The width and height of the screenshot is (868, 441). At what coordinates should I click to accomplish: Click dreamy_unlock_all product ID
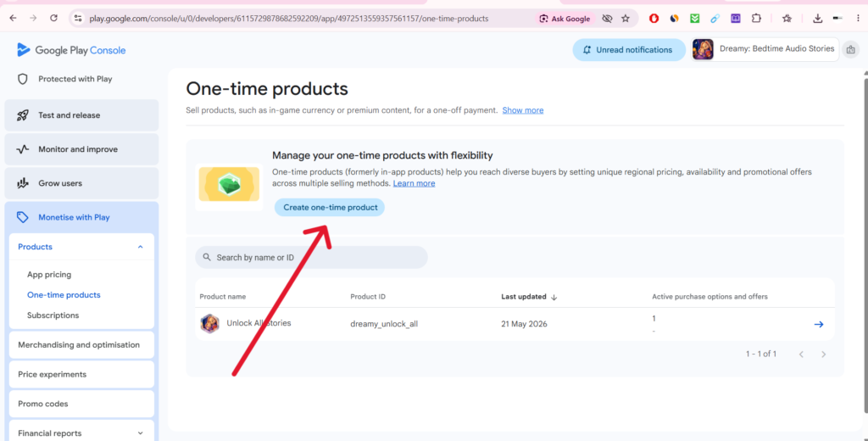384,324
